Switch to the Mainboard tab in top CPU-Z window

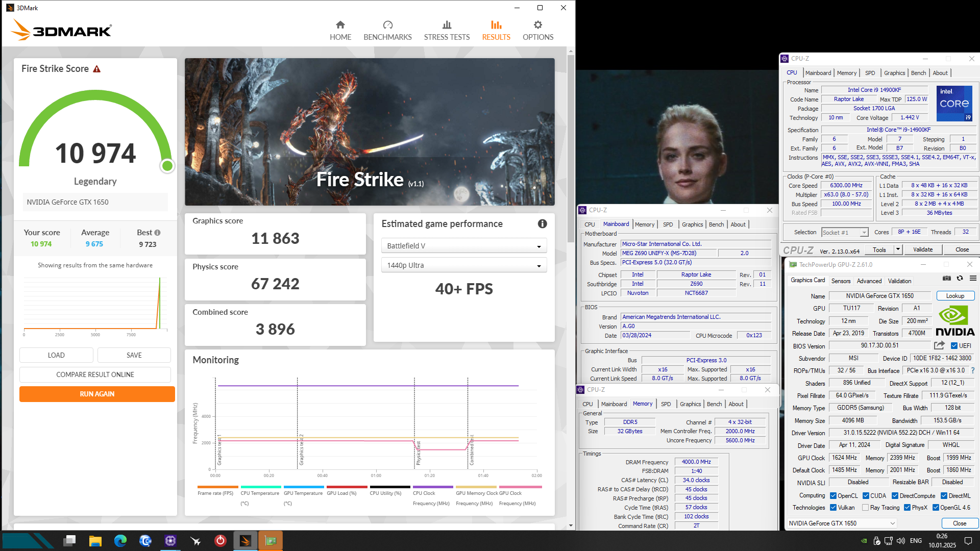click(x=818, y=73)
